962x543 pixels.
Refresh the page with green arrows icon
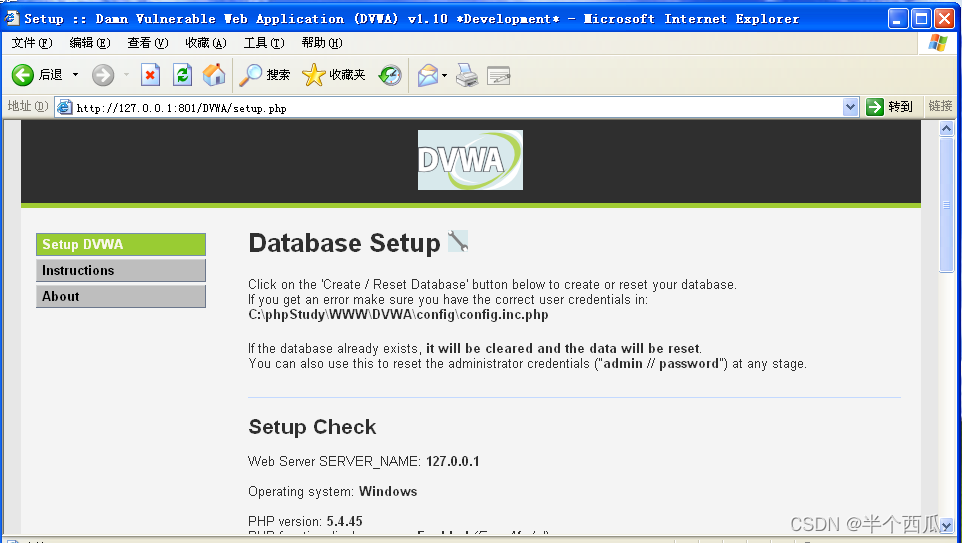coord(182,75)
